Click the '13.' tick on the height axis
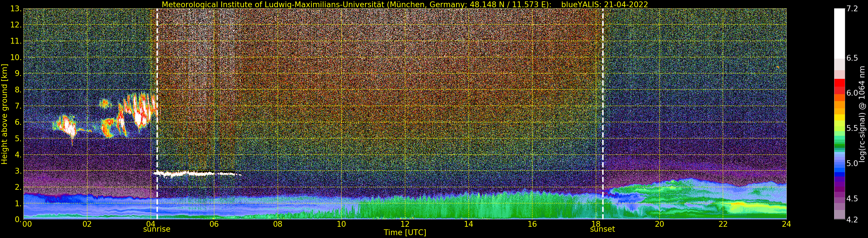The image size is (868, 238). click(16, 9)
